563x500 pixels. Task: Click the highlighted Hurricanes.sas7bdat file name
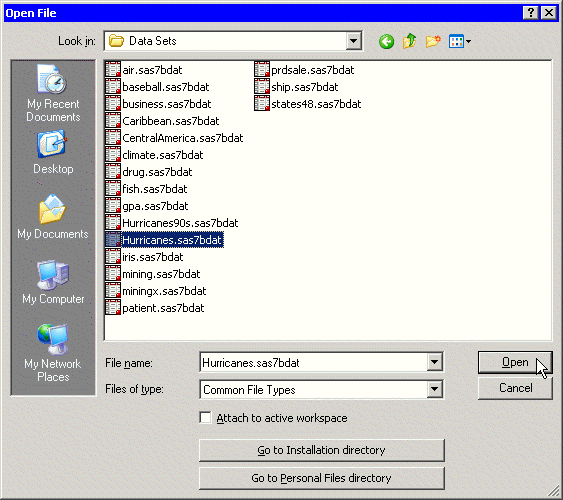click(x=172, y=240)
